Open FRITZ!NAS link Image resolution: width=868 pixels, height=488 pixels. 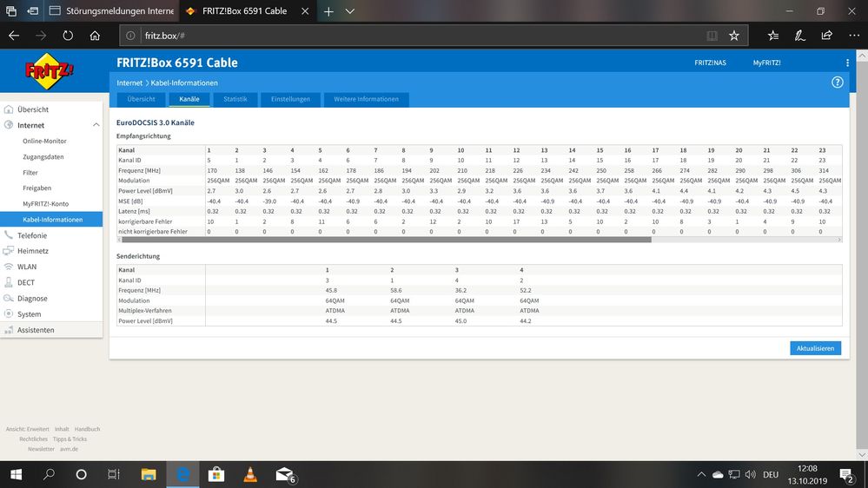710,63
